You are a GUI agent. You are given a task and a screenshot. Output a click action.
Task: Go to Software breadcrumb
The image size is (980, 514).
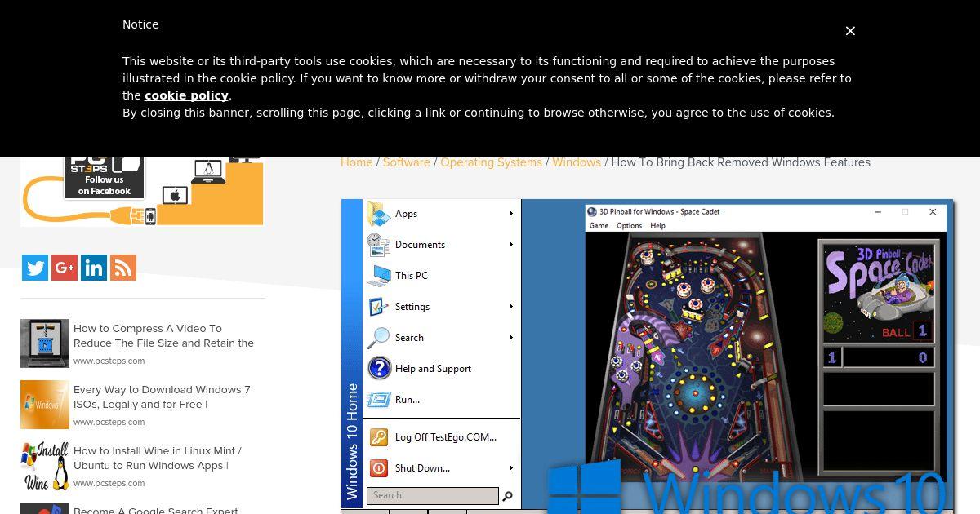[x=407, y=162]
